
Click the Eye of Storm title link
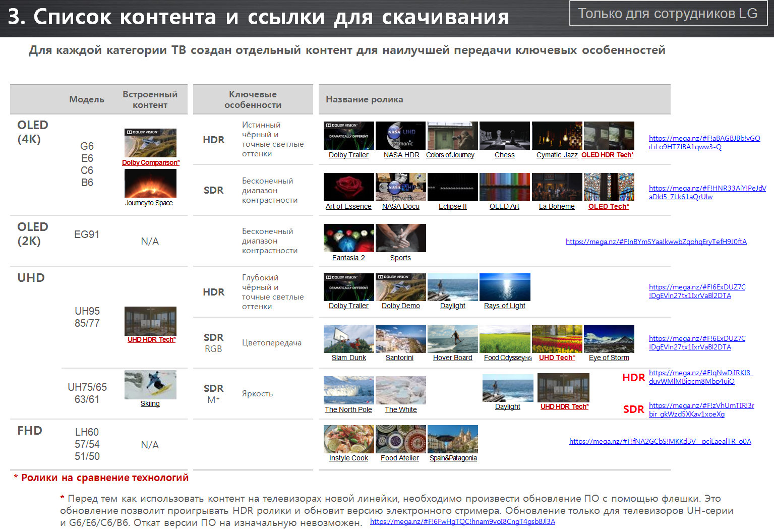pyautogui.click(x=609, y=358)
